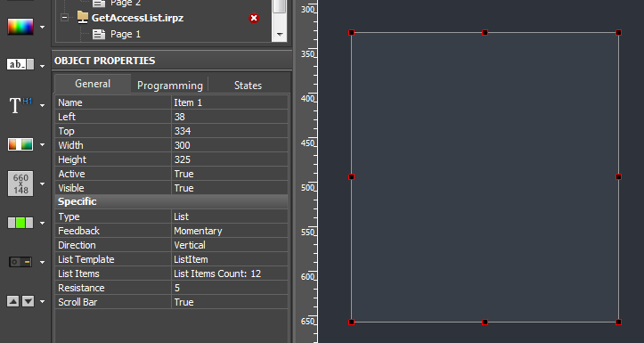
Task: Click the project tree scroll down arrow
Action: pos(280,35)
